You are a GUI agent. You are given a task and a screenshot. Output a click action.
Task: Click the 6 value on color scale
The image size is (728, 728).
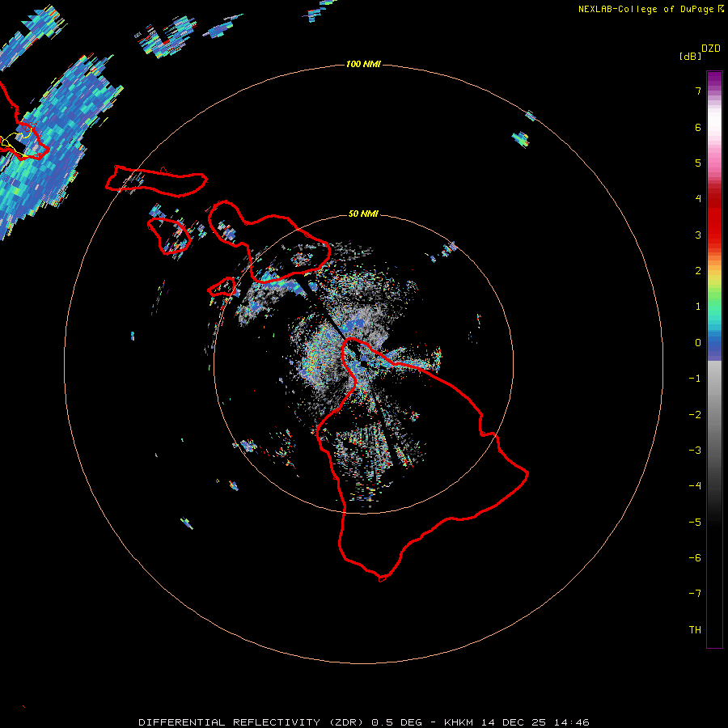pyautogui.click(x=698, y=127)
